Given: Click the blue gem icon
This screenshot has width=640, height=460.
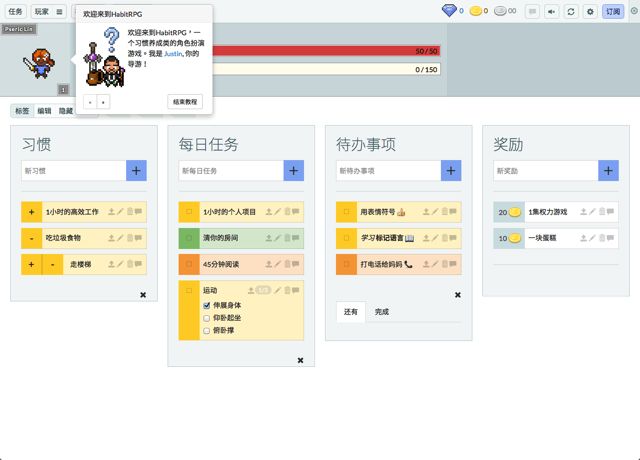Looking at the screenshot, I should pyautogui.click(x=449, y=11).
